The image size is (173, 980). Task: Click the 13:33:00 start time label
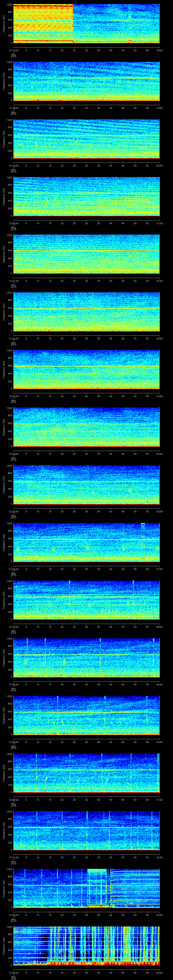tap(13, 973)
